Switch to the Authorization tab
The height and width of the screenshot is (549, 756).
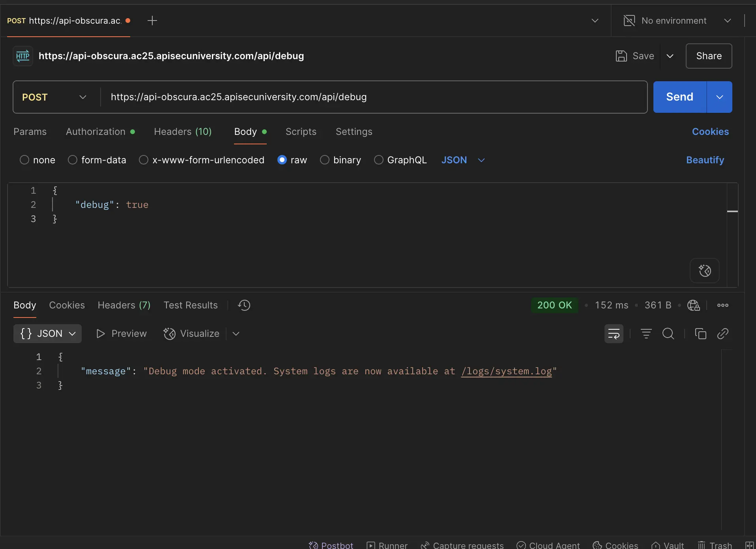[100, 132]
